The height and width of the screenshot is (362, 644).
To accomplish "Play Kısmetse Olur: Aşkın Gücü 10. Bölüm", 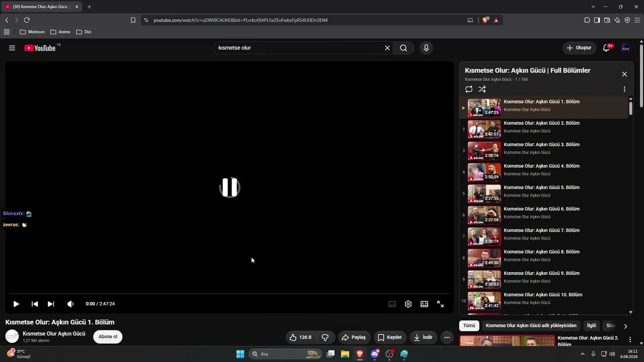I will click(544, 301).
